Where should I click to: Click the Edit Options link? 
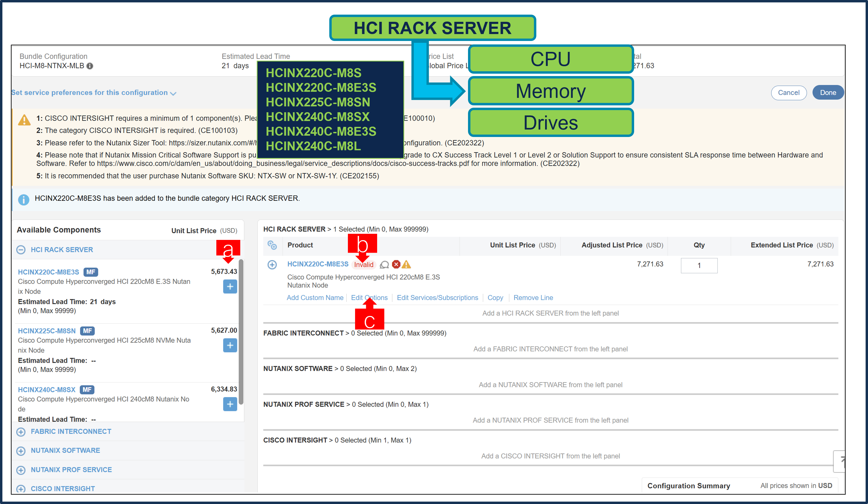369,298
